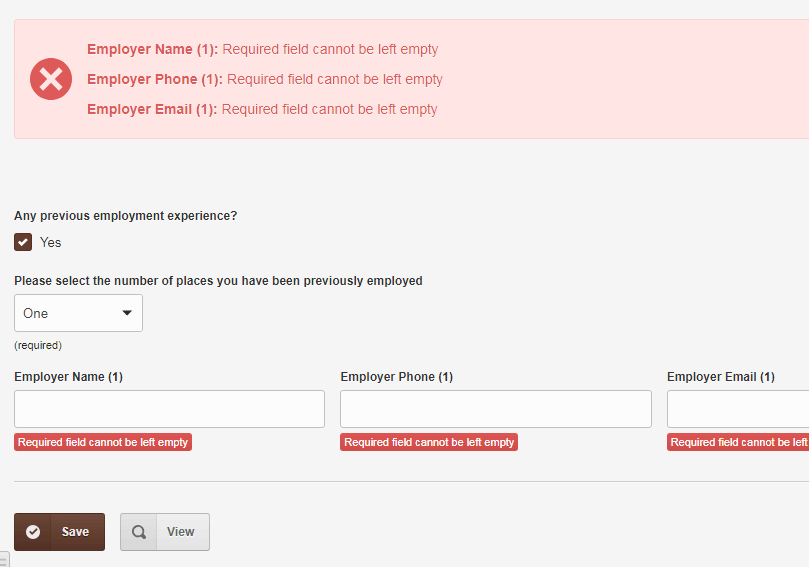809x567 pixels.
Task: Click the dropdown arrow beside One
Action: [127, 313]
